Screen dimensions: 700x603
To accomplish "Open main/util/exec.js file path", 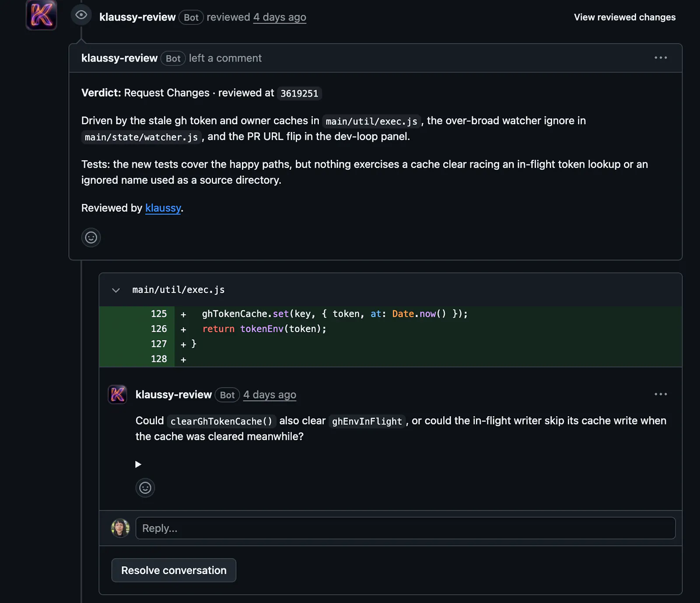I will click(178, 290).
